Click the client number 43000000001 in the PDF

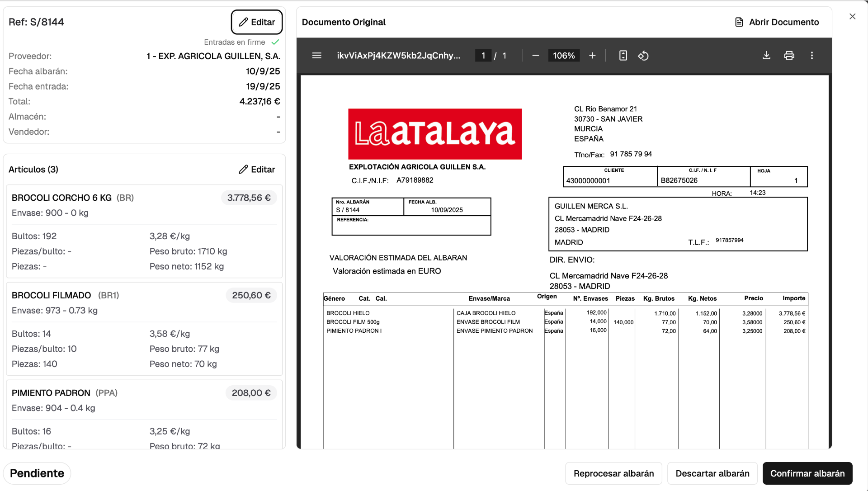click(588, 180)
